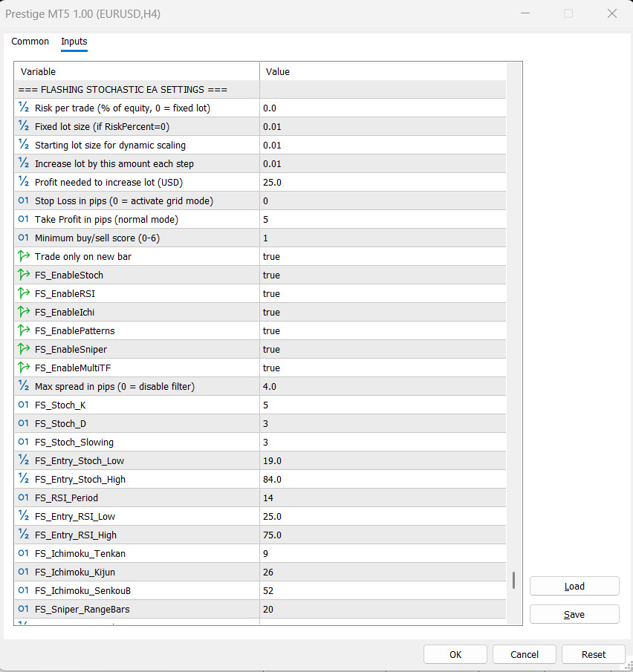This screenshot has height=672, width=633.
Task: Select the FLASHING STOCHASTIC EA SETTINGS header row
Action: [260, 90]
